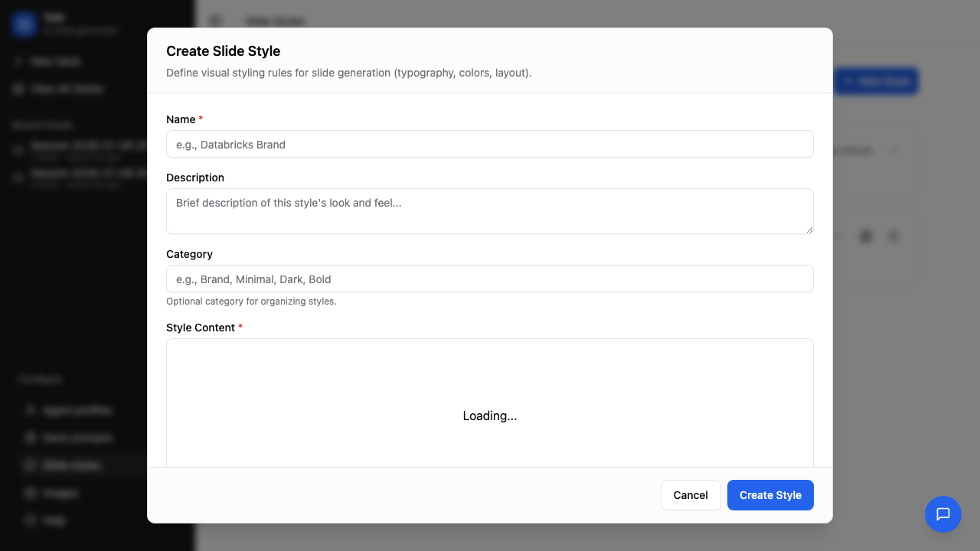This screenshot has height=551, width=980.
Task: Click the Create Style button
Action: pos(770,495)
